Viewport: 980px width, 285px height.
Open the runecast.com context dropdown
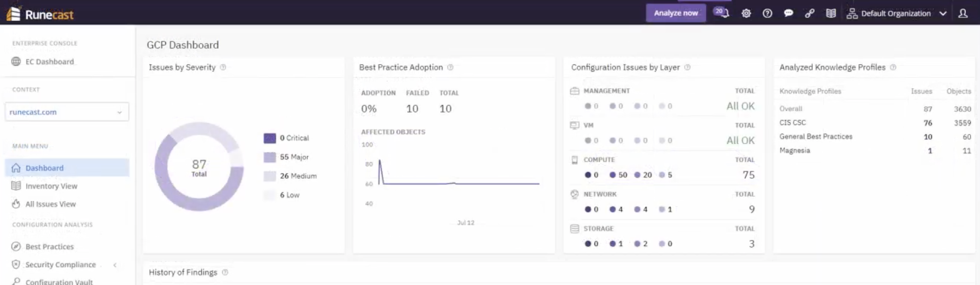point(67,112)
